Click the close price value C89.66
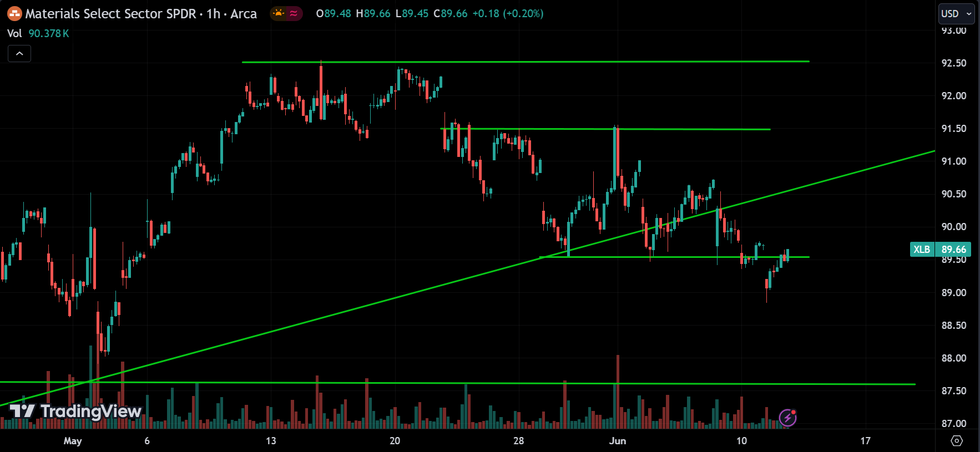Viewport: 980px width, 452px height. click(451, 13)
